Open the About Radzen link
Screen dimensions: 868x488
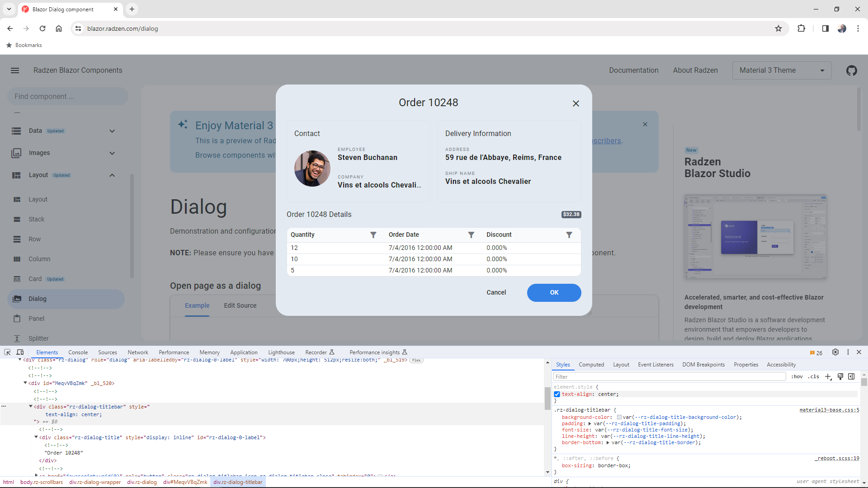tap(695, 70)
